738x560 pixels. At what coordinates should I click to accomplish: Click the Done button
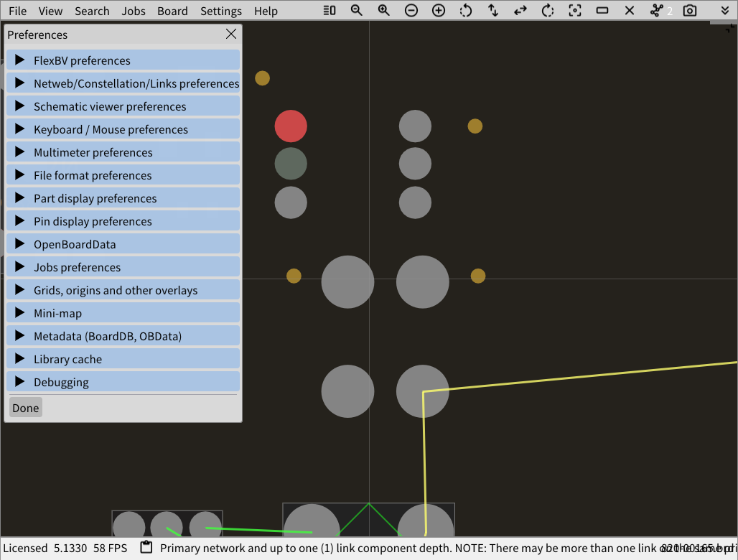[25, 407]
